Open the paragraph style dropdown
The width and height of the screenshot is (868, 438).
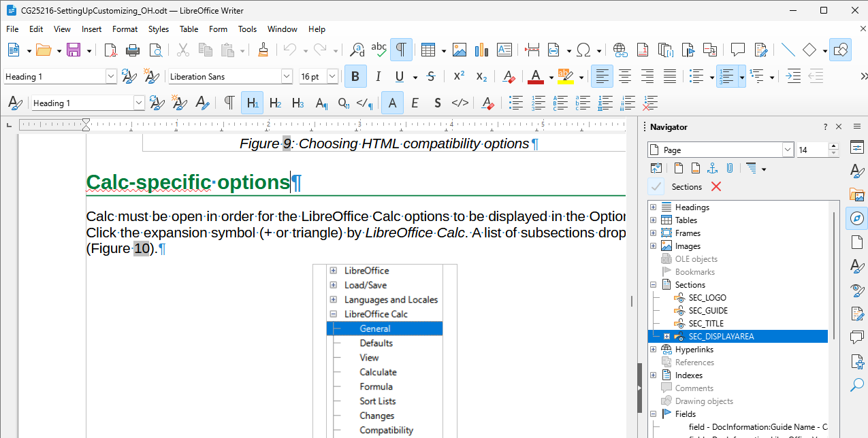110,76
